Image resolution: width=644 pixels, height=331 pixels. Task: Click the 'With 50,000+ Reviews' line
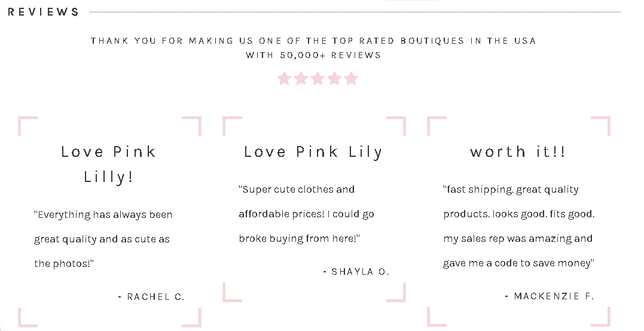click(313, 55)
